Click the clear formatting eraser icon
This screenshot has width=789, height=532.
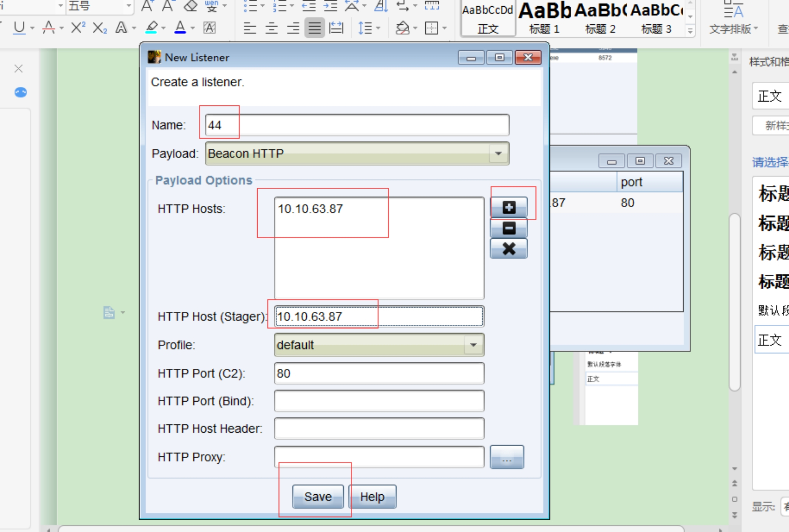(190, 6)
